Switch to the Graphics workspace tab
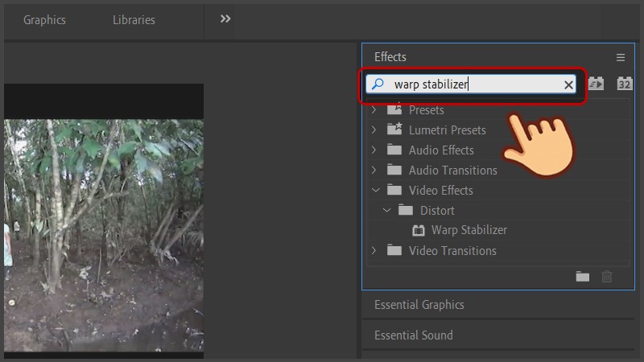The image size is (644, 362). pyautogui.click(x=44, y=20)
